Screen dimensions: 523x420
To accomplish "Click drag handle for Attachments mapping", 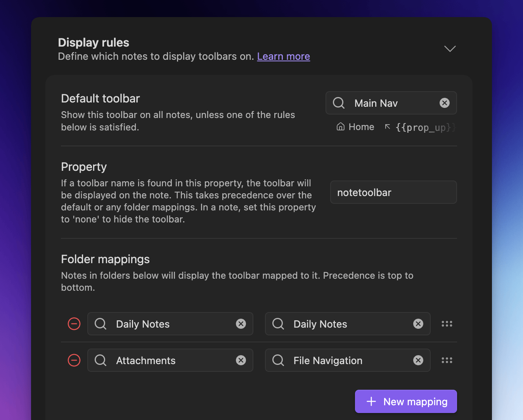I will click(447, 360).
